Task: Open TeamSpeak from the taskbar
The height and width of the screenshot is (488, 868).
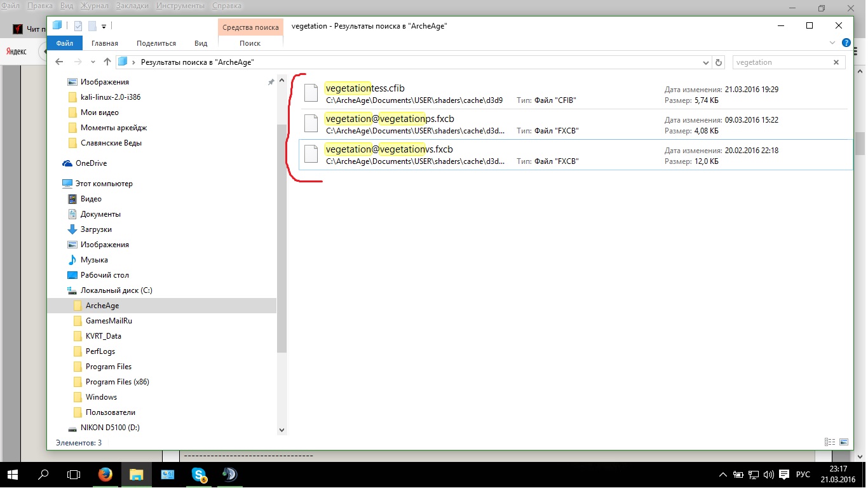Action: [x=230, y=474]
